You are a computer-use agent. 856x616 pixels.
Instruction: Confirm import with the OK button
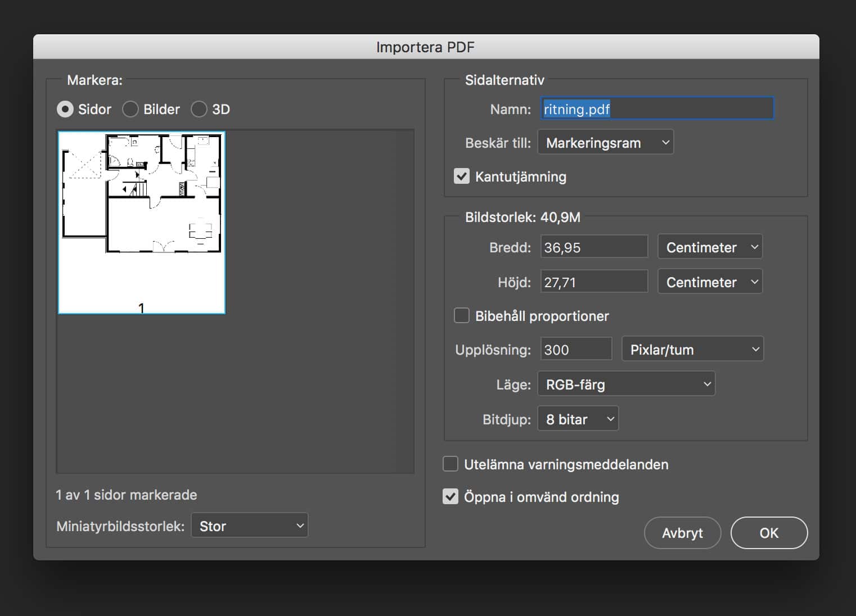tap(769, 533)
